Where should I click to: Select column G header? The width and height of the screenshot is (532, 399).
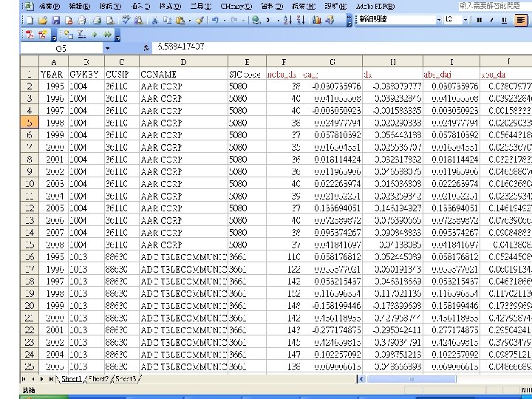click(x=332, y=62)
